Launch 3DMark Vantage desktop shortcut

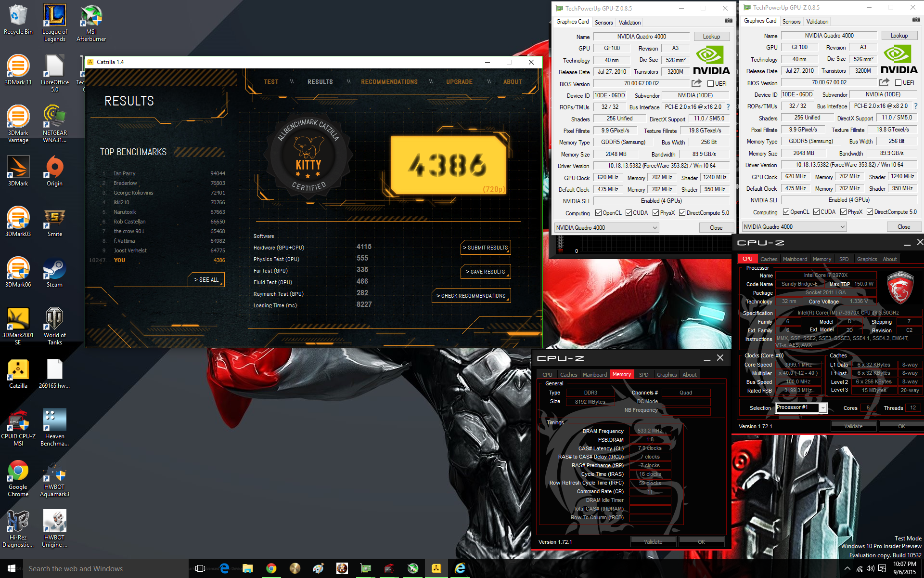click(x=18, y=124)
